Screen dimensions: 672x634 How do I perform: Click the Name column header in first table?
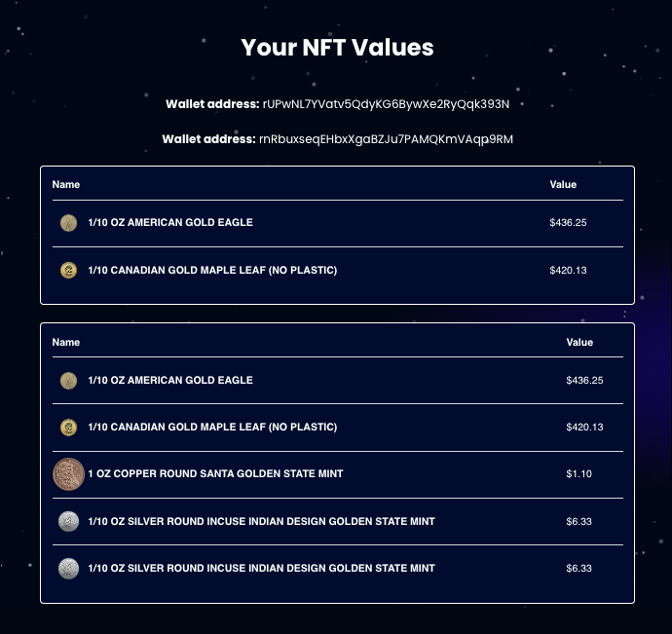[66, 184]
